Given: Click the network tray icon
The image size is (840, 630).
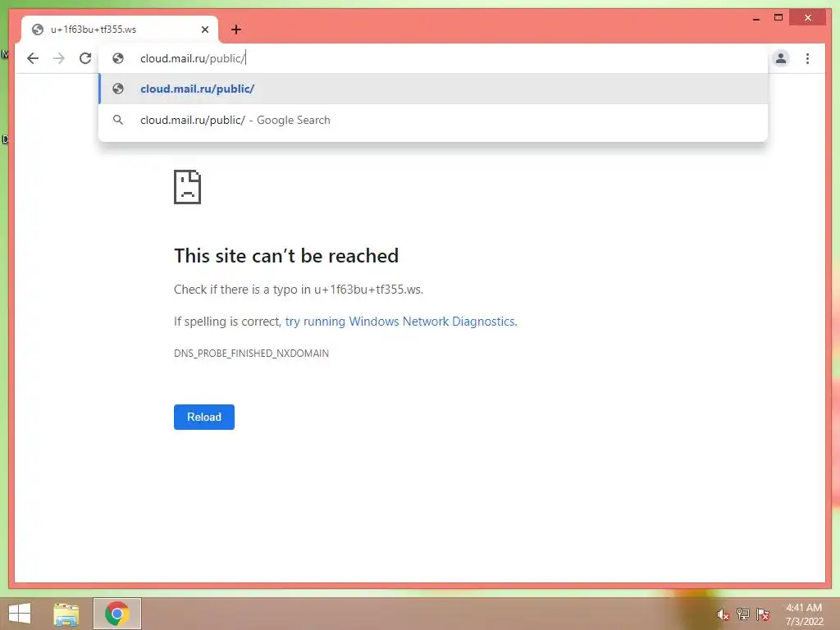Looking at the screenshot, I should coord(742,614).
